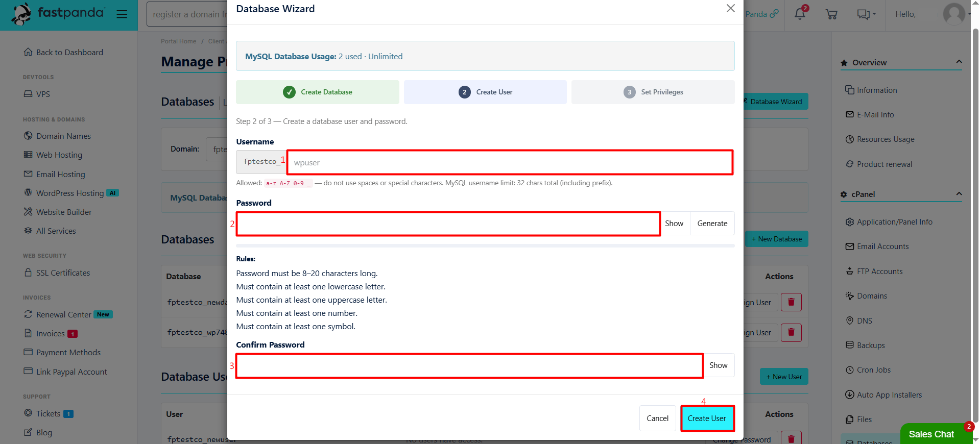Open the shopping cart
This screenshot has width=980, height=444.
[x=831, y=14]
